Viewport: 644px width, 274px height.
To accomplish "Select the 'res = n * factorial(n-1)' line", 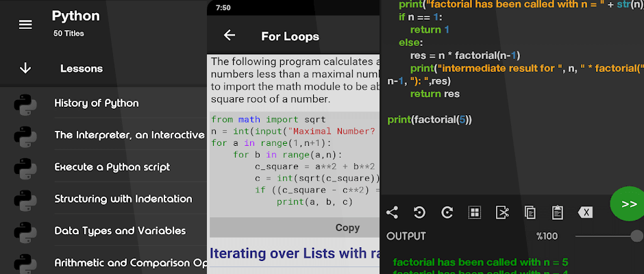I will [465, 55].
